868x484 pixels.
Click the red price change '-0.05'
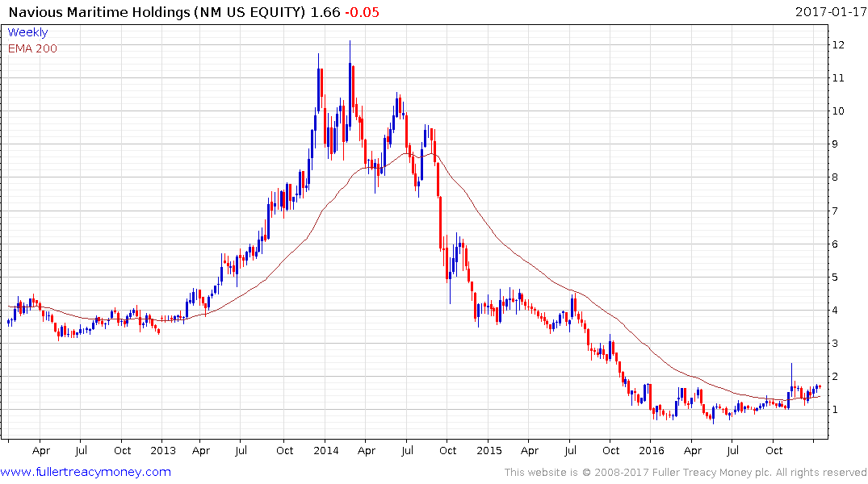tap(362, 12)
